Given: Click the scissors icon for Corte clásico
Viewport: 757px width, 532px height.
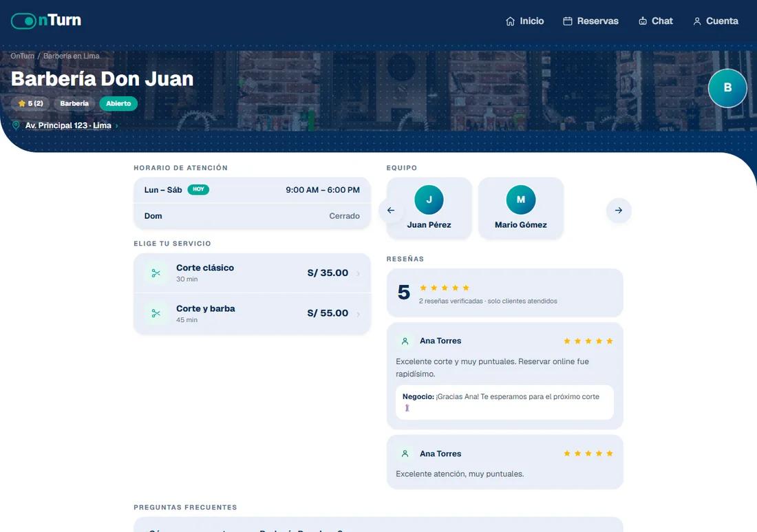Looking at the screenshot, I should [x=156, y=273].
